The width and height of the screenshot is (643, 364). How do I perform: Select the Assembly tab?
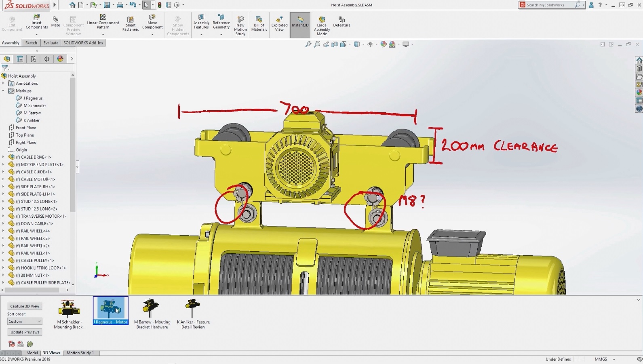(x=11, y=43)
